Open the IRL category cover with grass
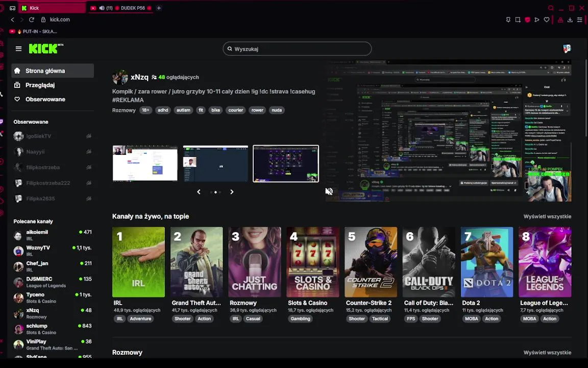The height and width of the screenshot is (368, 588). [138, 262]
